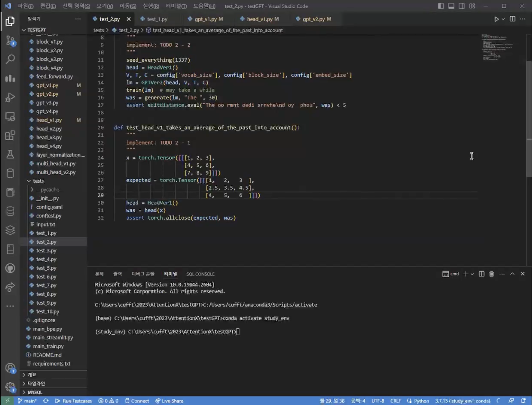Toggle secondary side bar visibility
The image size is (532, 405).
pos(462,6)
